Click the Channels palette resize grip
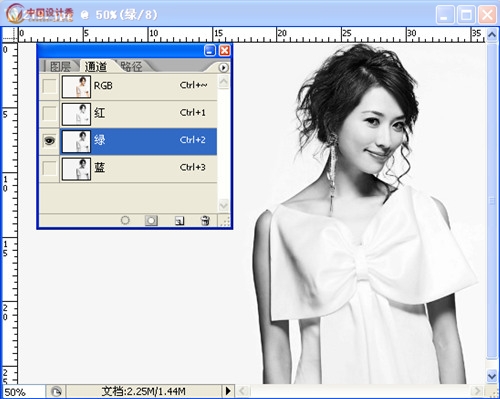 pyautogui.click(x=226, y=221)
